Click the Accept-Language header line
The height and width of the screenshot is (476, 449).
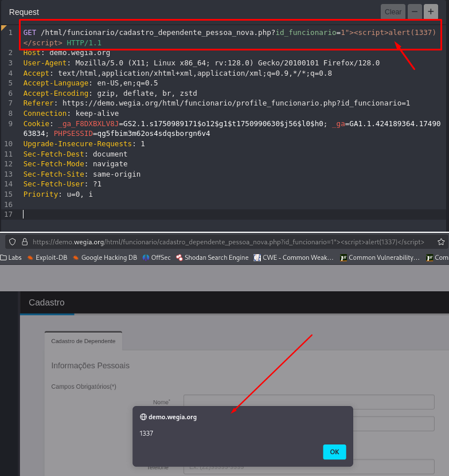[91, 83]
